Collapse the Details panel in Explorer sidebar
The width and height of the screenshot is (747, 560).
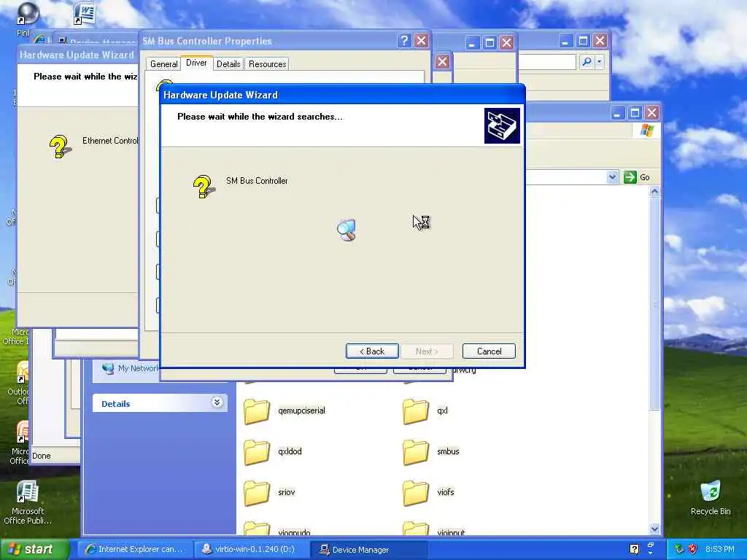[x=217, y=402]
